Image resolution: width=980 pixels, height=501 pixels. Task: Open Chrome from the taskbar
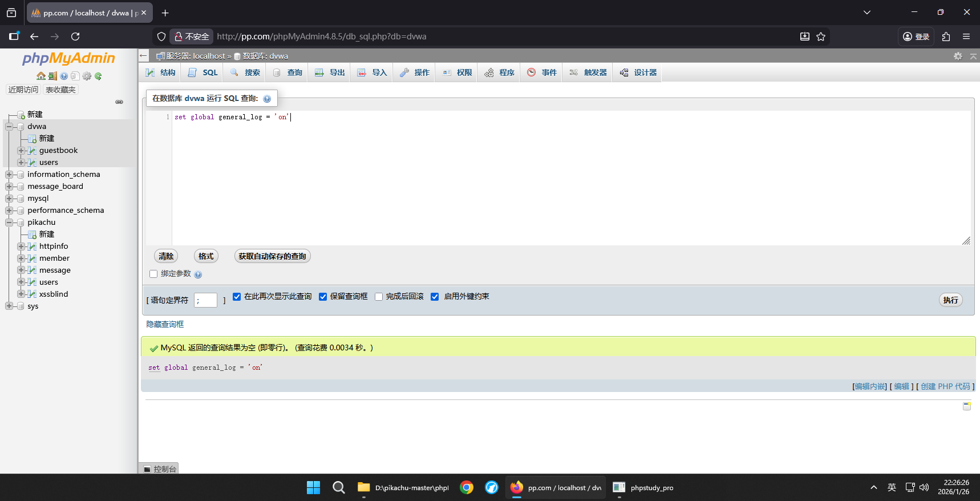[x=467, y=487]
